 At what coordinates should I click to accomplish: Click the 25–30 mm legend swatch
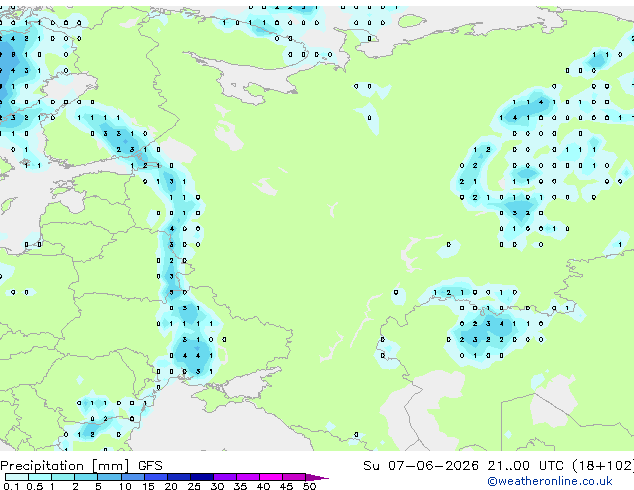point(201,477)
